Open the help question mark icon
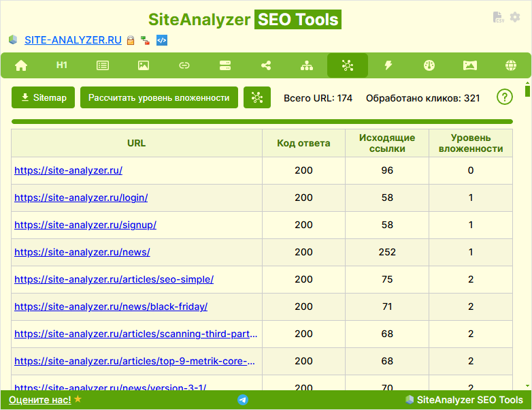532x410 pixels. pos(505,97)
